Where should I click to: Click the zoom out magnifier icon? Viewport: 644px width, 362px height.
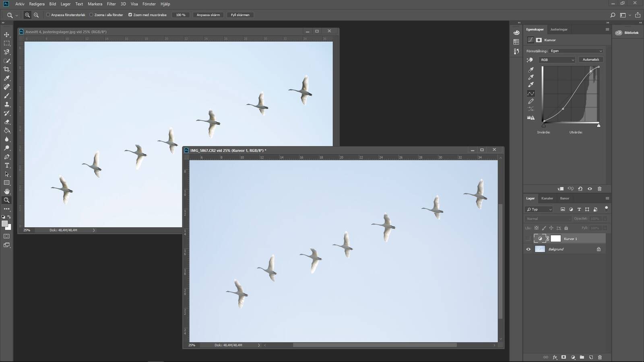[x=36, y=15]
